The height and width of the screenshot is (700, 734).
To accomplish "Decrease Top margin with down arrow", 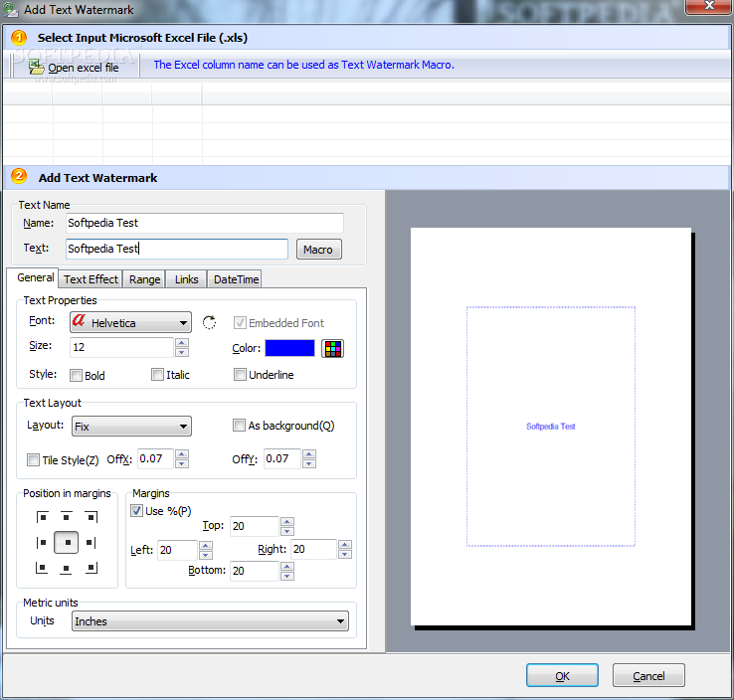I will click(287, 531).
